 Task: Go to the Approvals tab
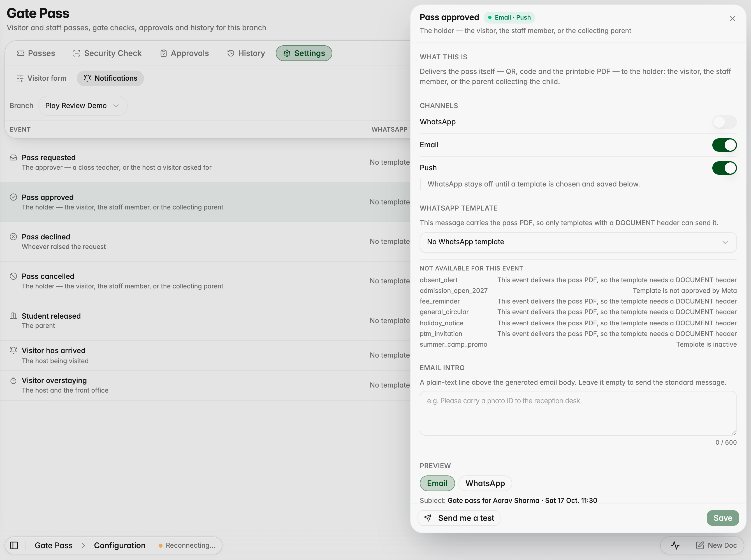click(185, 53)
